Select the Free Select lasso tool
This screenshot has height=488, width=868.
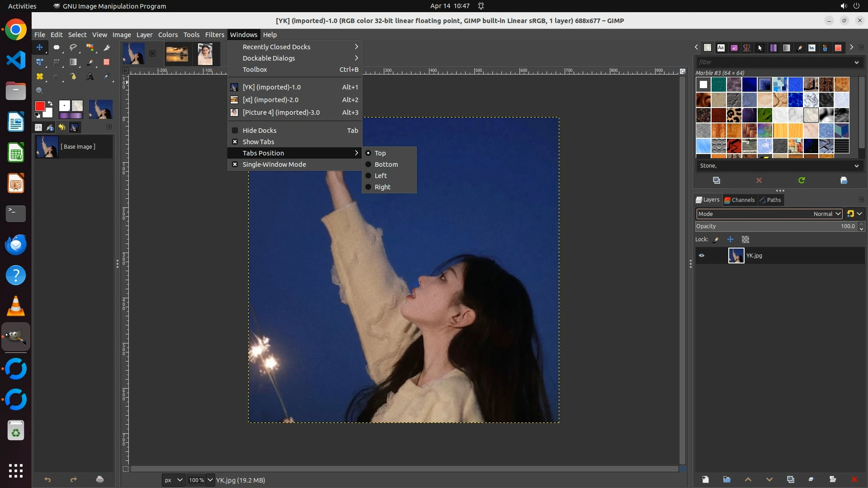coord(73,47)
